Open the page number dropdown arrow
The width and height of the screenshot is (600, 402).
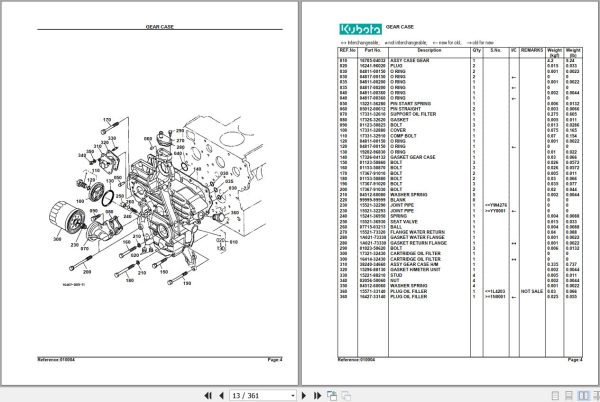[292, 395]
